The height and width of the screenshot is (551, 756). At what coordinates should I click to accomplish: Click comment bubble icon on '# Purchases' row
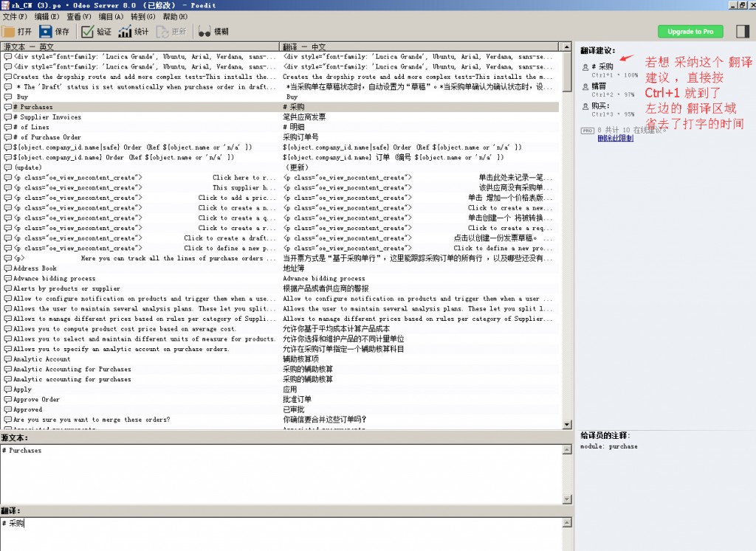8,107
